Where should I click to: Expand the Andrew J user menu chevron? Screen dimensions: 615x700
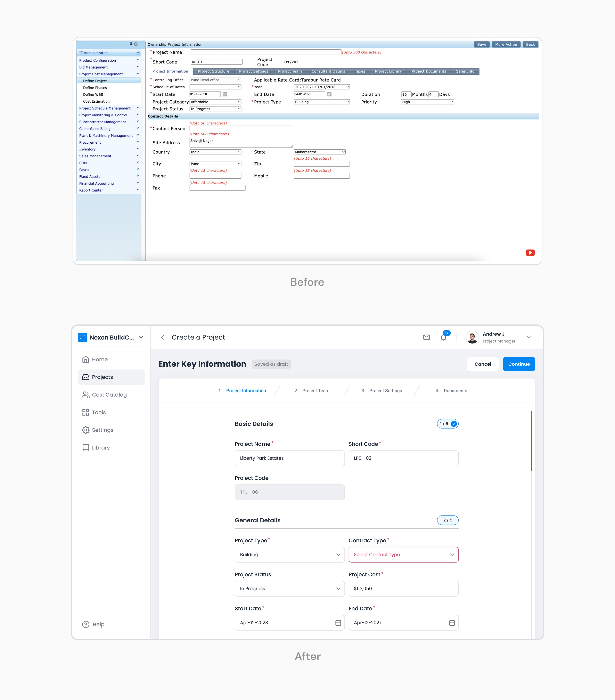tap(529, 337)
